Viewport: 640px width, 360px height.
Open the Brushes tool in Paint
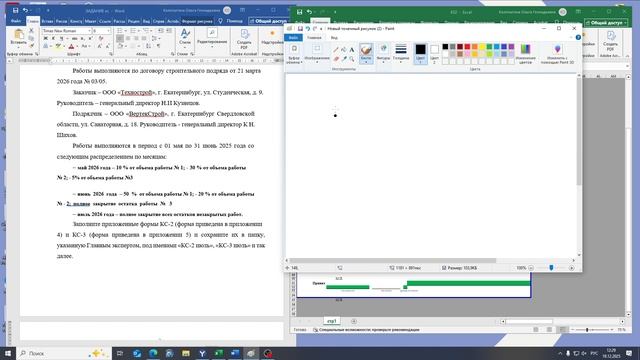pos(366,53)
